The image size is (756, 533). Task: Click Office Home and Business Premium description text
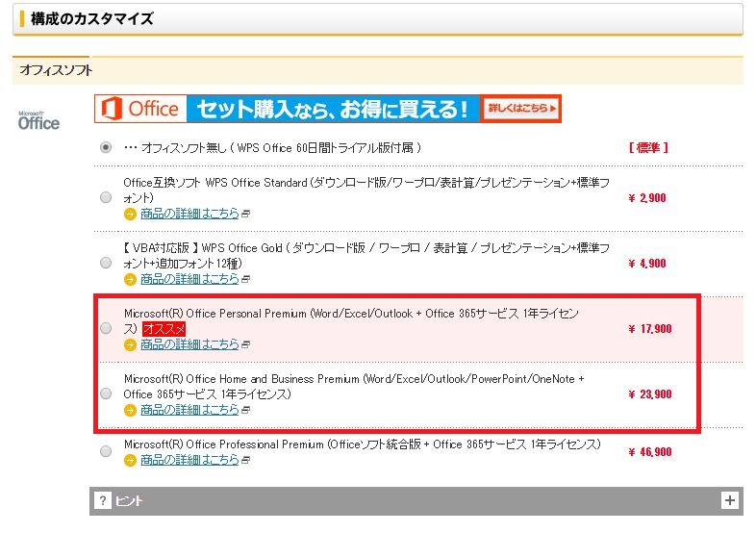click(x=354, y=387)
